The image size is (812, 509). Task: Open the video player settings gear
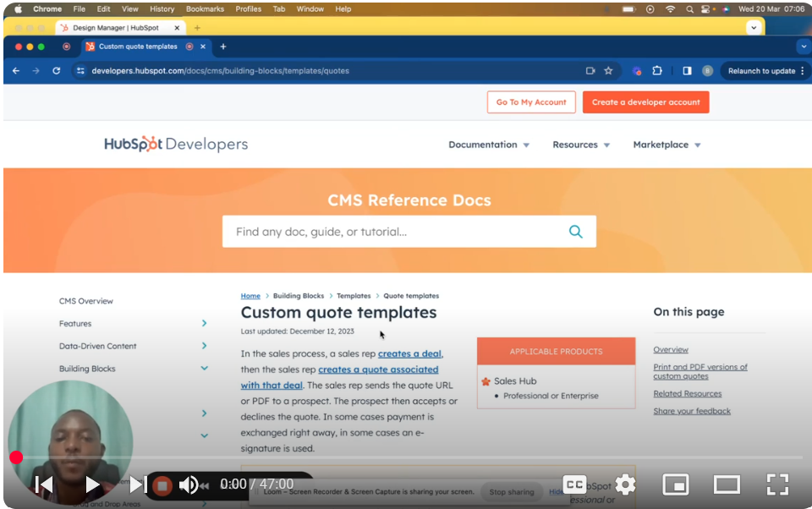coord(625,484)
